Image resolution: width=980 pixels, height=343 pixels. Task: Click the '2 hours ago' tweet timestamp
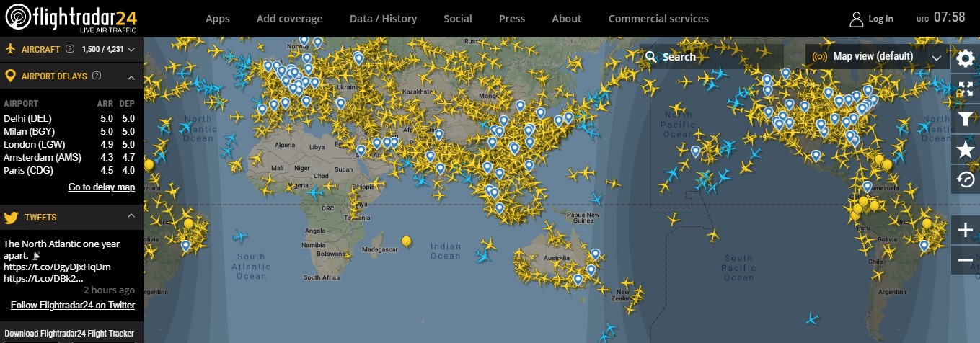[x=109, y=290]
